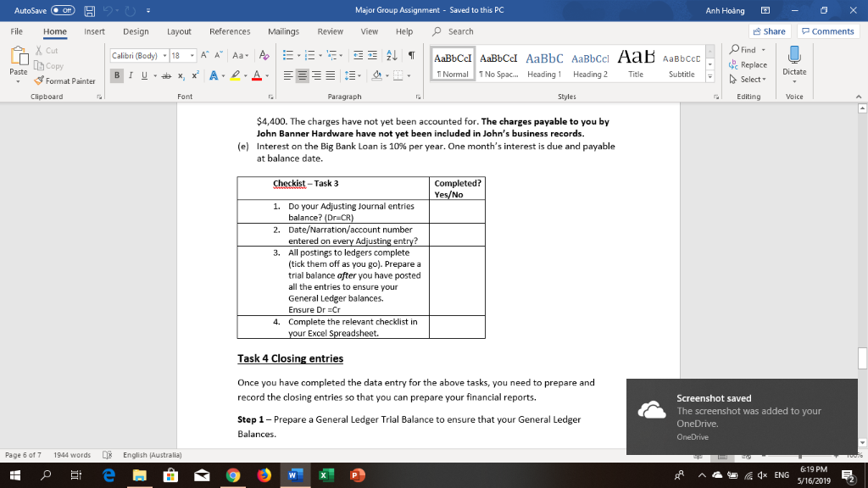Toggle the AutoSave switch

pos(63,10)
